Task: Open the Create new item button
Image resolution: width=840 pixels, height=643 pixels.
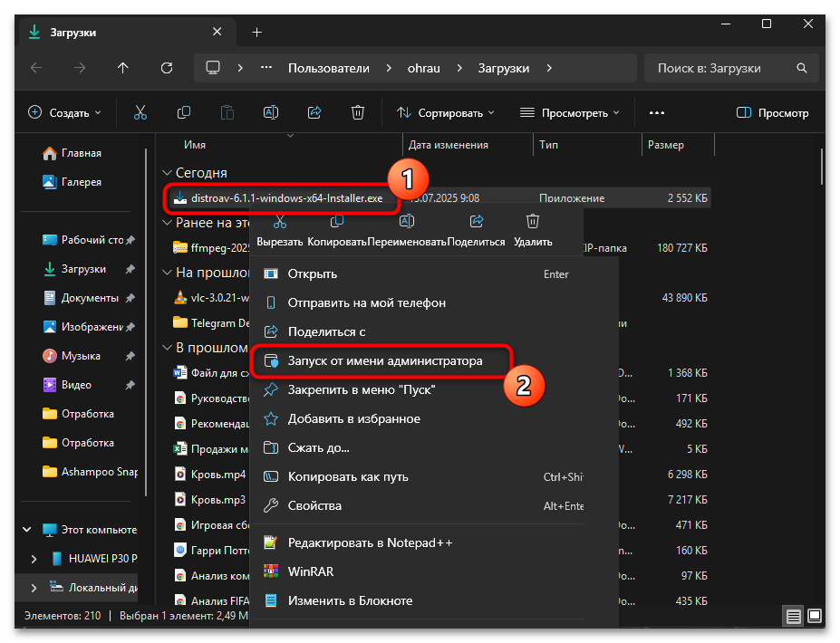Action: click(64, 112)
